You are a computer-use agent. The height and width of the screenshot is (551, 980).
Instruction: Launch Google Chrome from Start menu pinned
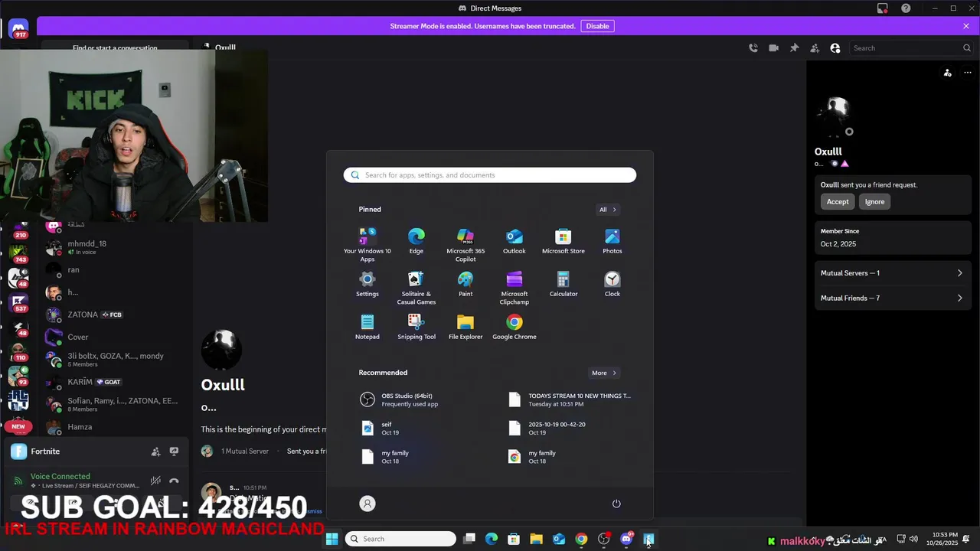(x=514, y=327)
